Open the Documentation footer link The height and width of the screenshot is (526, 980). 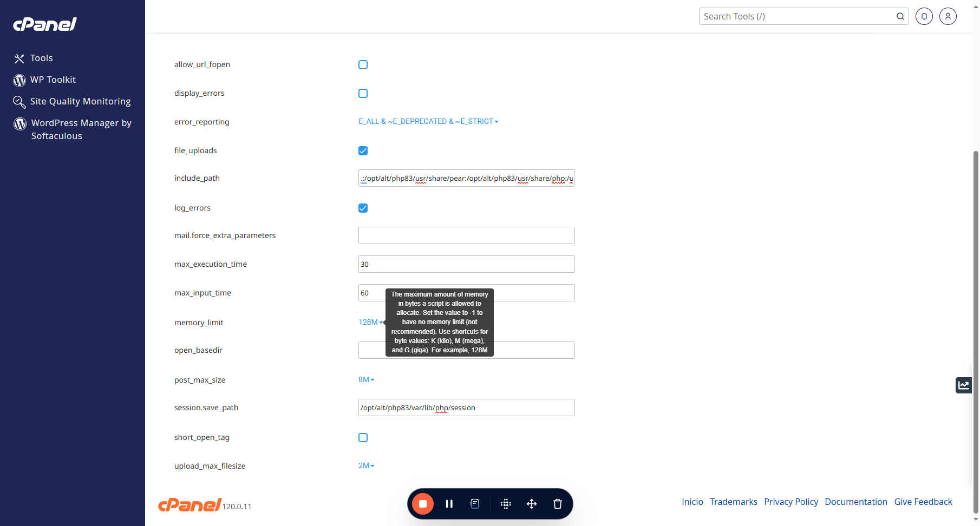[x=856, y=502]
